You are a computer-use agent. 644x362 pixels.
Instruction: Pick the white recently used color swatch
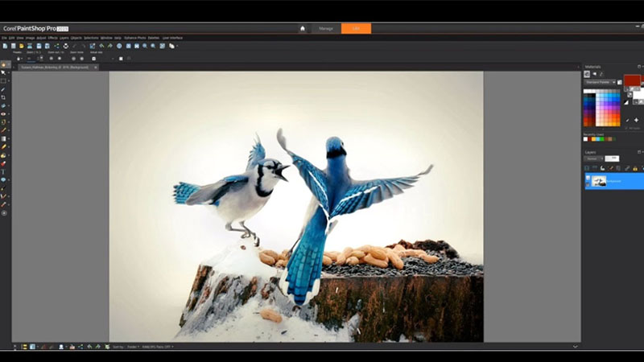click(586, 139)
